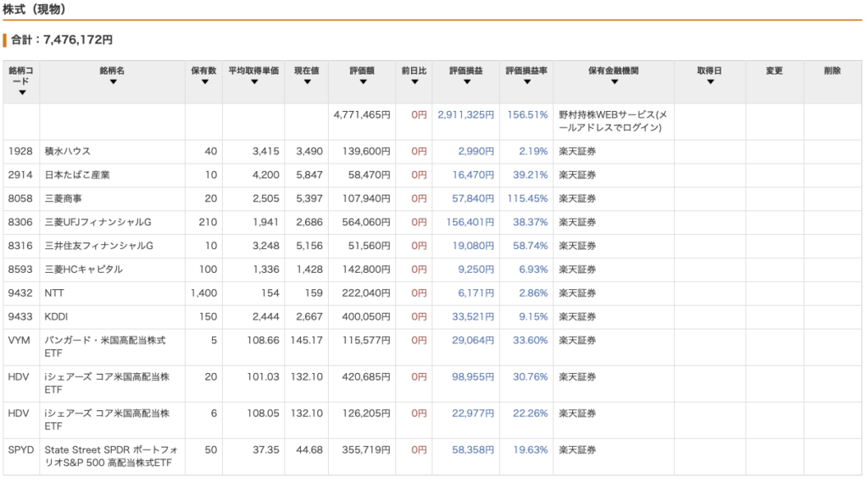This screenshot has width=868, height=484.
Task: Select the 積水ハウス stock name
Action: point(68,151)
